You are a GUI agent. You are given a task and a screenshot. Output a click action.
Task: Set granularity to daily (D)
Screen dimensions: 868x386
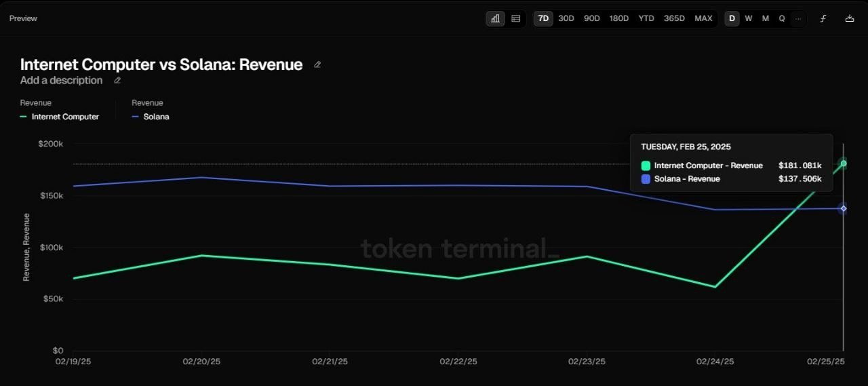(732, 18)
